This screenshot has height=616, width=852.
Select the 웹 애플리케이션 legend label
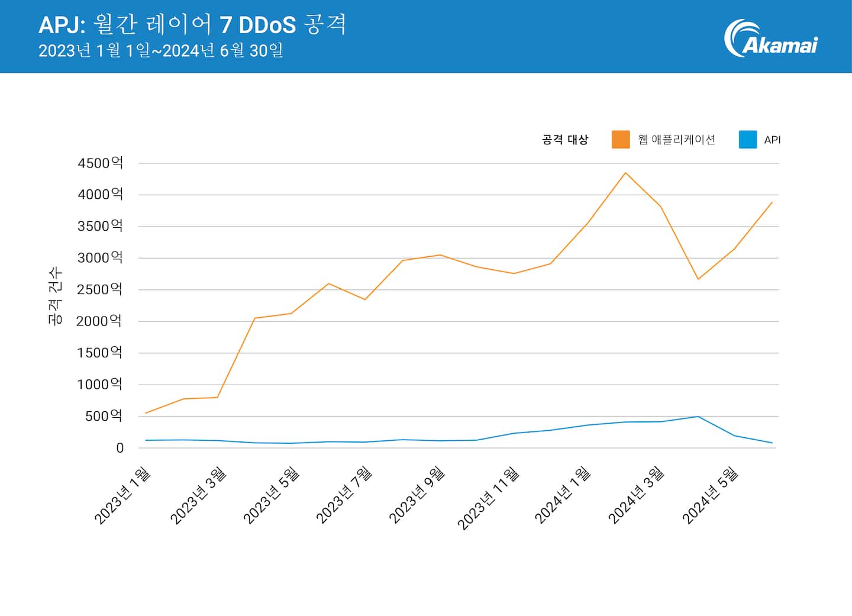pos(676,140)
